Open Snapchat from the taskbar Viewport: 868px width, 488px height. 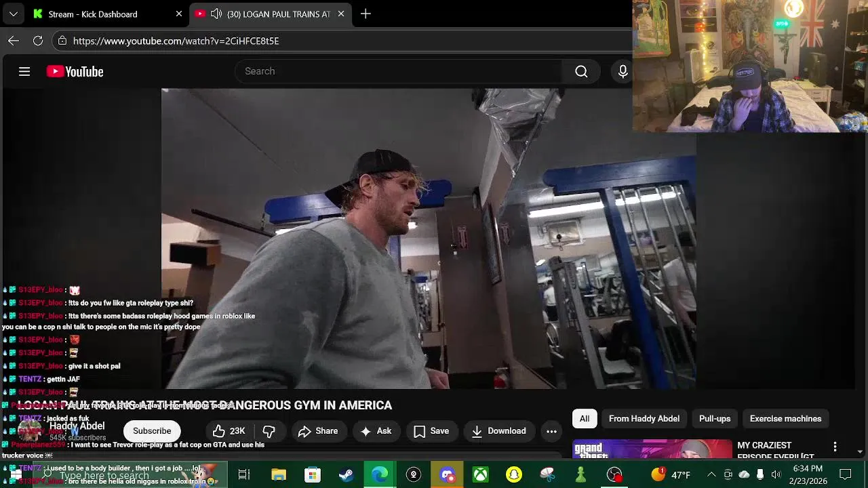[514, 474]
